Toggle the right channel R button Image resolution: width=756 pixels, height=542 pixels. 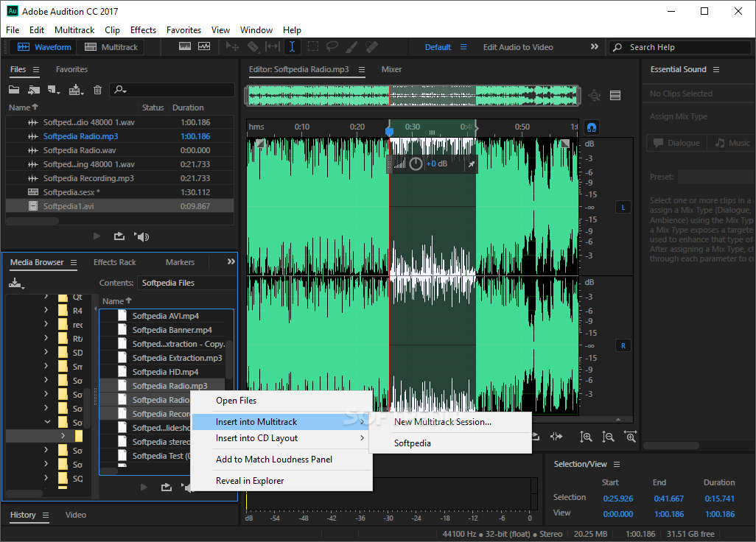point(623,345)
